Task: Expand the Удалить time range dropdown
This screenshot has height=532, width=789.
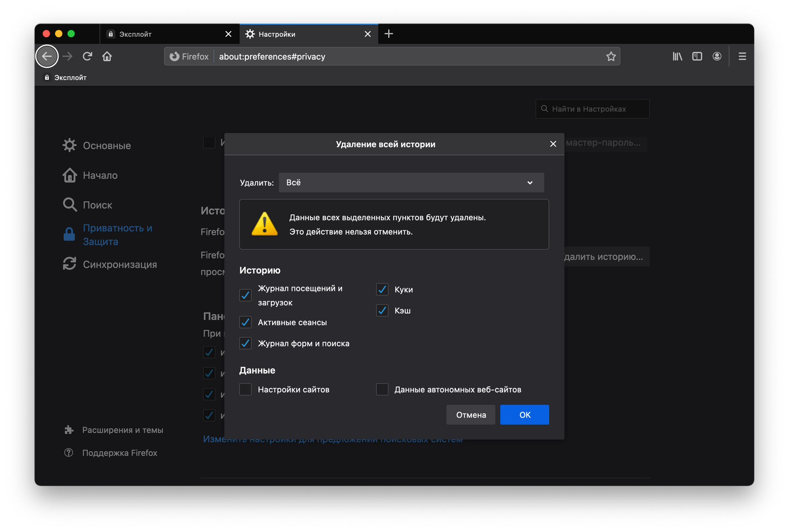Action: coord(411,183)
